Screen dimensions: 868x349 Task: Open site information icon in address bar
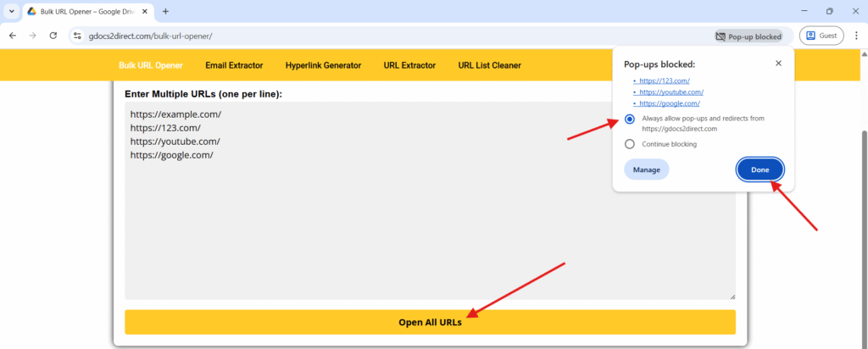tap(77, 36)
